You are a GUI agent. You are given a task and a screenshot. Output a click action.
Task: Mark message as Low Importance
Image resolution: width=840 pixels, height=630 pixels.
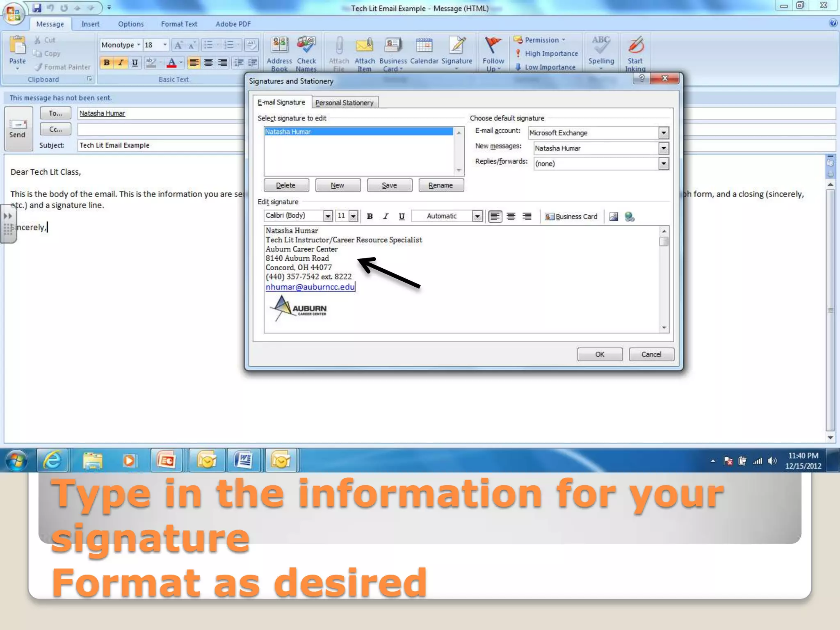click(x=545, y=67)
